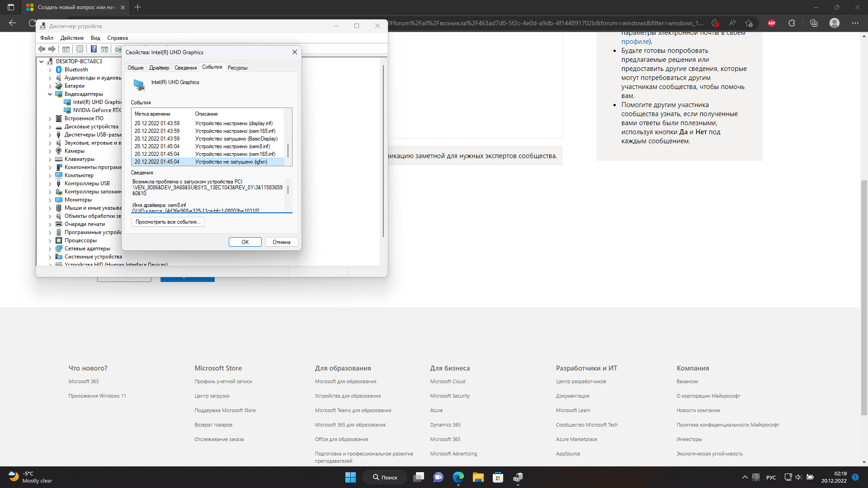Expand the Клавиатуры category

(50, 159)
